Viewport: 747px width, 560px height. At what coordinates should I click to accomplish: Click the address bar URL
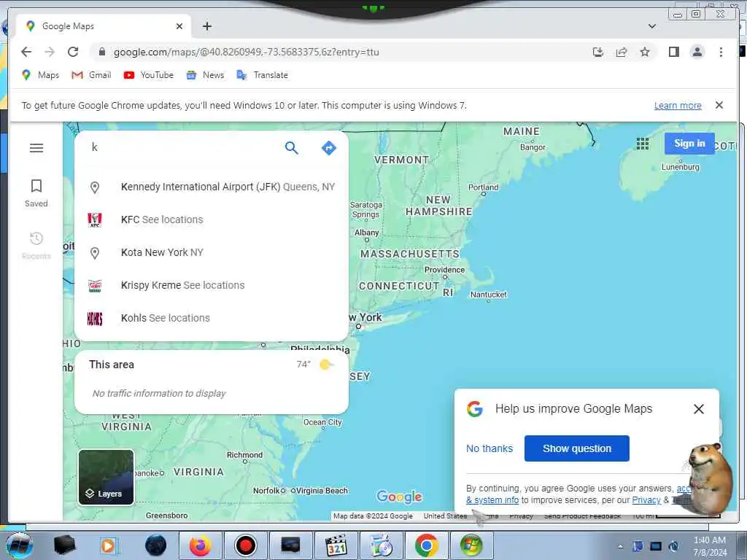point(247,52)
